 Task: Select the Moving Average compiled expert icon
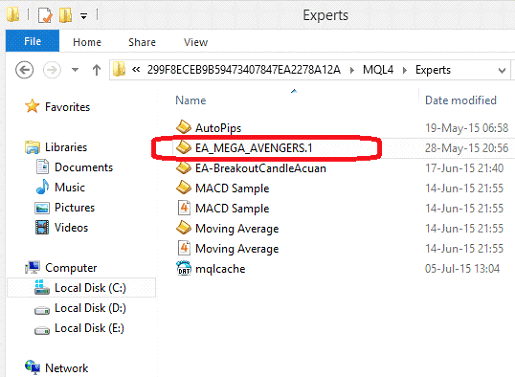click(183, 228)
